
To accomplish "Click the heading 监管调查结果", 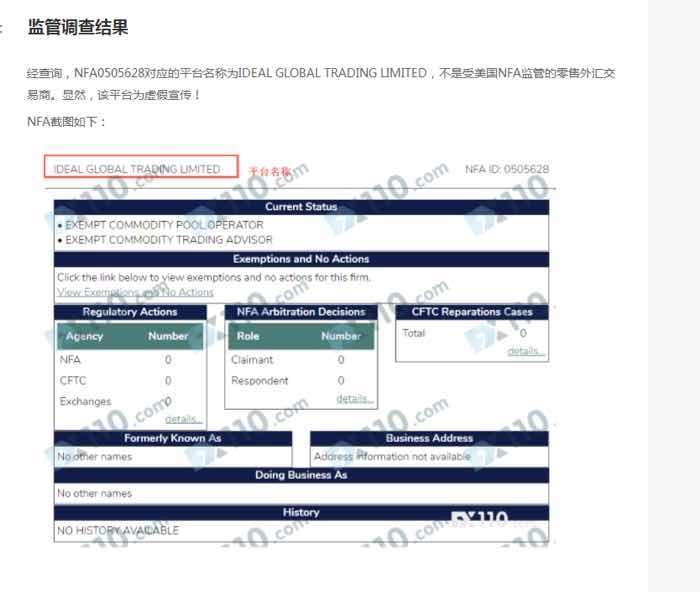I will click(78, 27).
